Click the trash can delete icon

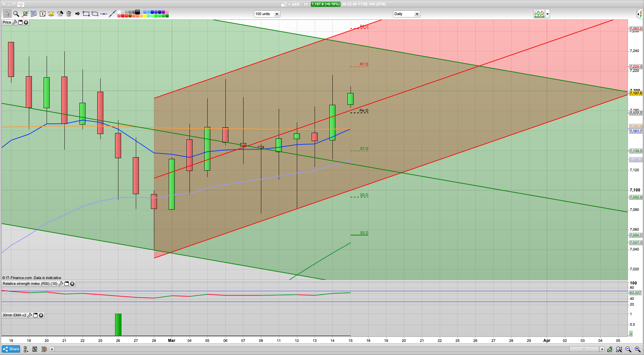click(69, 14)
